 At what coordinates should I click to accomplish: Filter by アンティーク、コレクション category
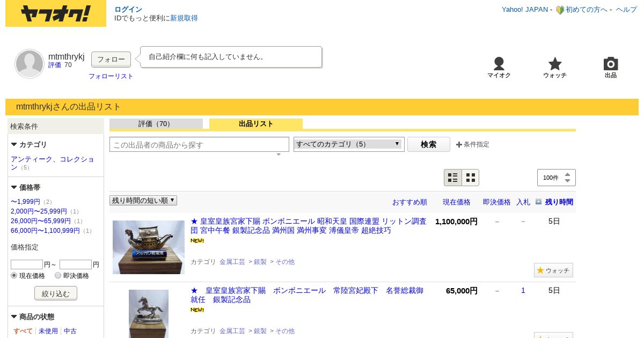pyautogui.click(x=53, y=163)
